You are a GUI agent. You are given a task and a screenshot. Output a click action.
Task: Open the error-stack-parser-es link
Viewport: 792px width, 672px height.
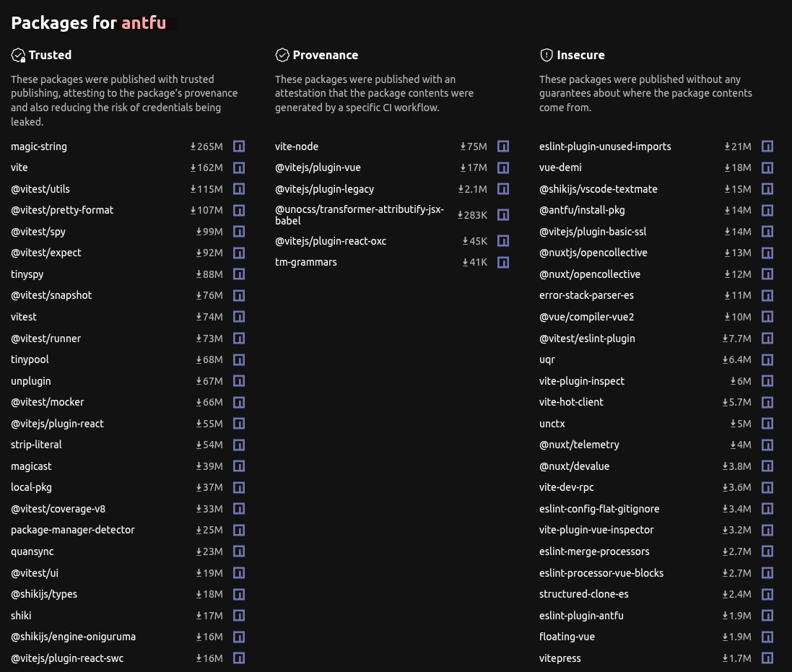point(586,295)
